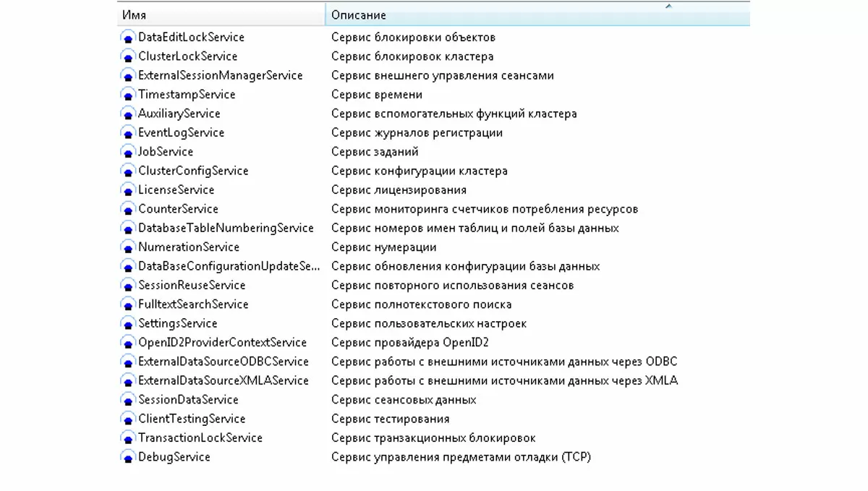
Task: Select the AuxiliaryService list entry
Action: [x=179, y=114]
